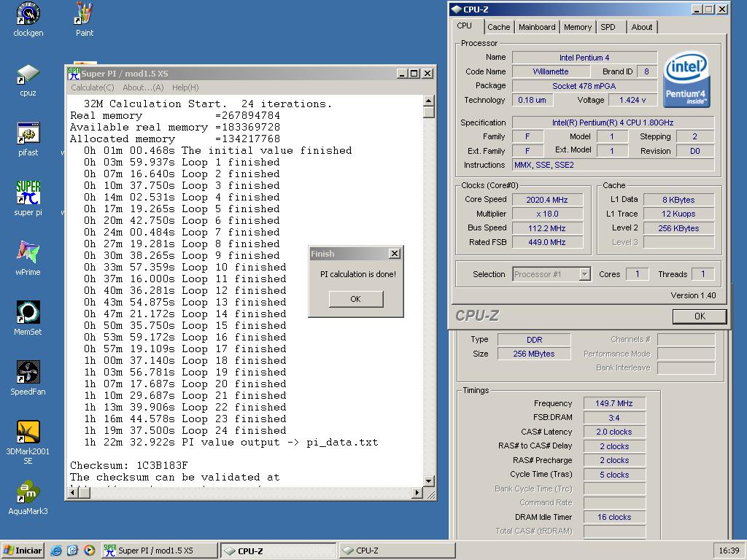
Task: Switch to the Cache tab in CPU-Z
Action: point(499,27)
